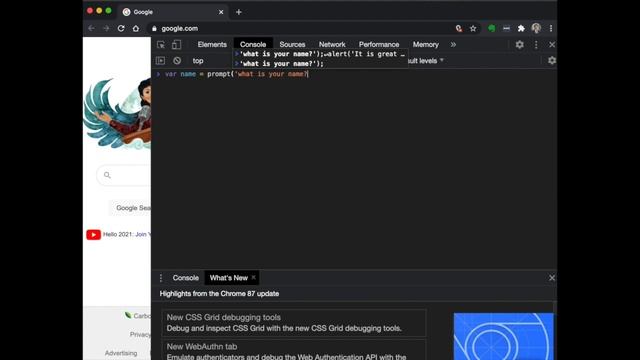The image size is (640, 360).
Task: Select the Google browser tab
Action: tap(173, 12)
